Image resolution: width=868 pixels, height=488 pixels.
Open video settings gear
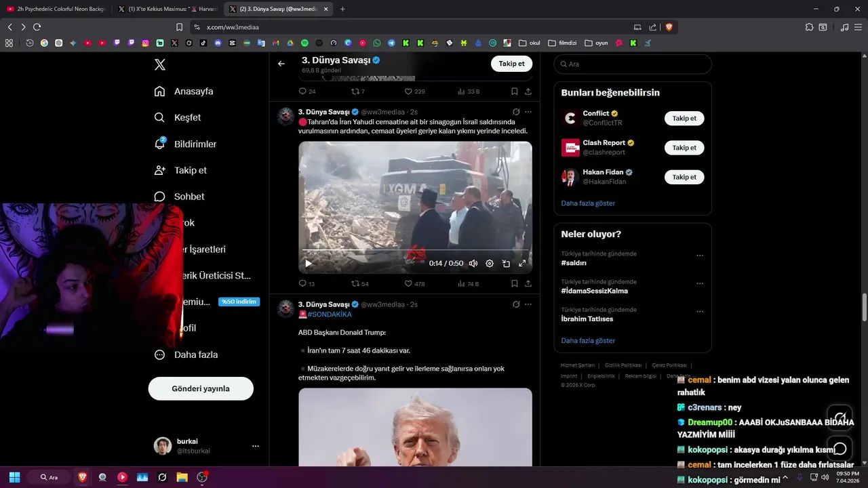[490, 264]
